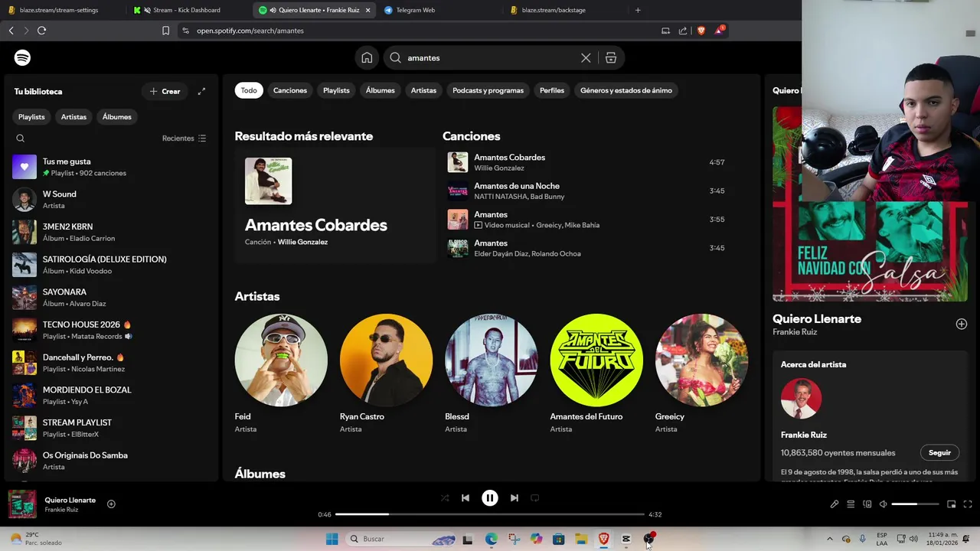Select the Álbumes search filter tab
This screenshot has width=980, height=551.
pyautogui.click(x=380, y=90)
